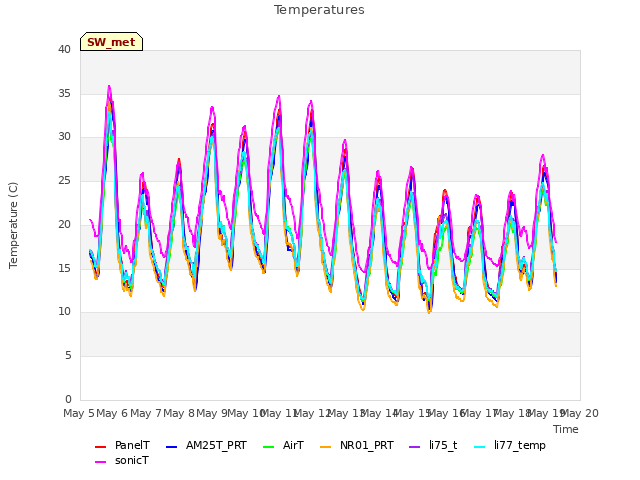
Task: Click the magenta sonicT legend swatch
Action: click(x=100, y=462)
